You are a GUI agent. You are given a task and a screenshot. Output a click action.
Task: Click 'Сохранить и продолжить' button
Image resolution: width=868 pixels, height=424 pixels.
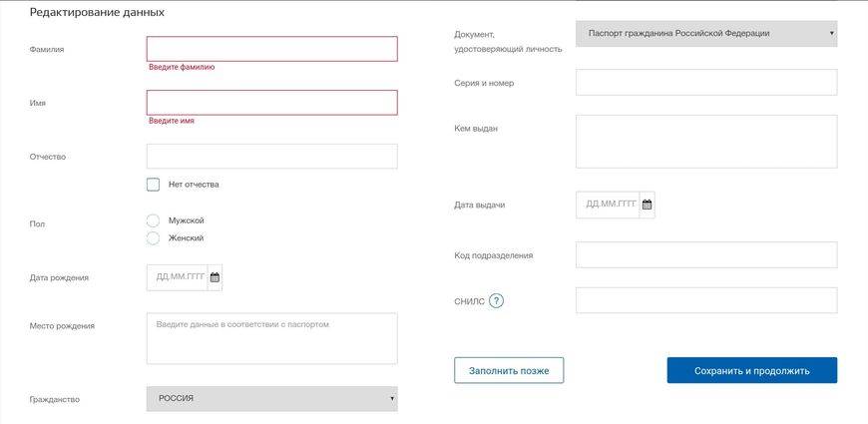pos(751,370)
